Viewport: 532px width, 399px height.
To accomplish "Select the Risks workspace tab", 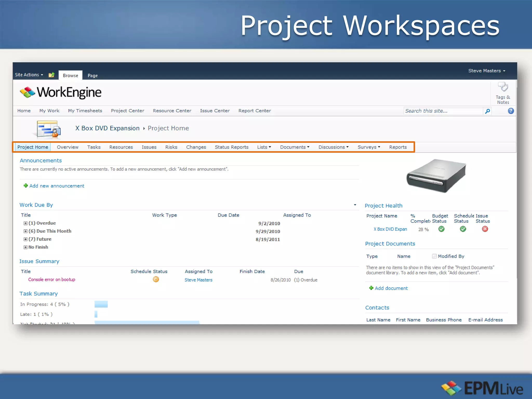I will pyautogui.click(x=171, y=147).
